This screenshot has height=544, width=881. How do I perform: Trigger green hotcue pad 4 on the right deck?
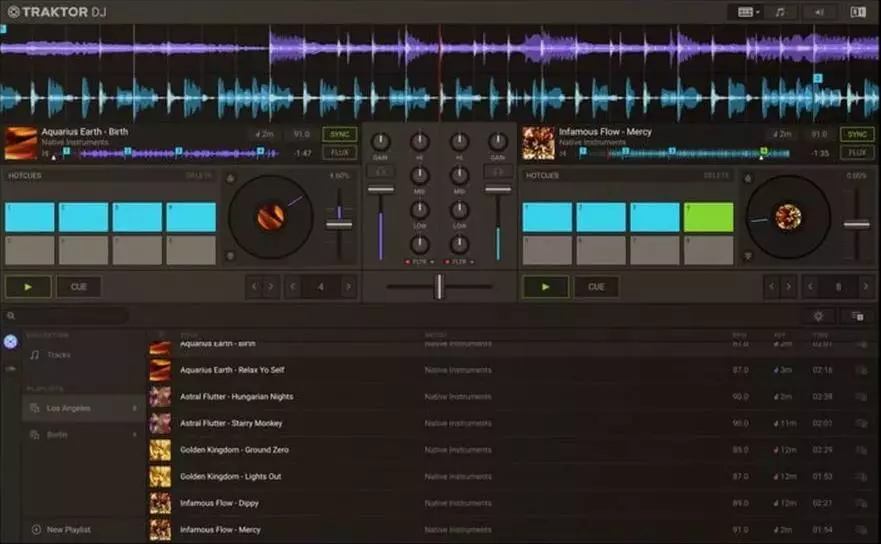coord(709,217)
